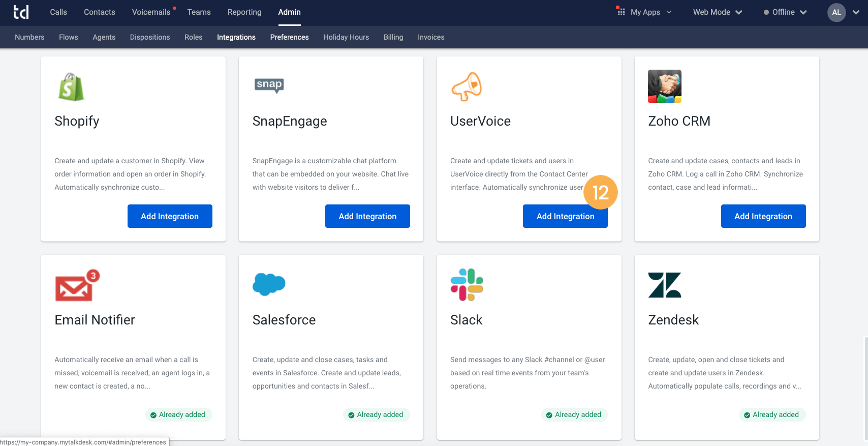
Task: Add the Shopify integration
Action: [170, 216]
